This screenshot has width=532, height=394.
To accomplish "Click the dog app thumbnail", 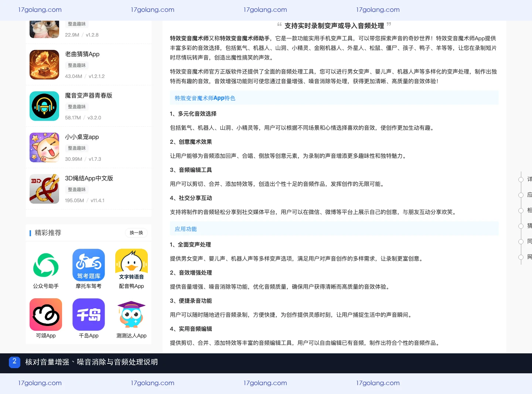I will coord(44,29).
